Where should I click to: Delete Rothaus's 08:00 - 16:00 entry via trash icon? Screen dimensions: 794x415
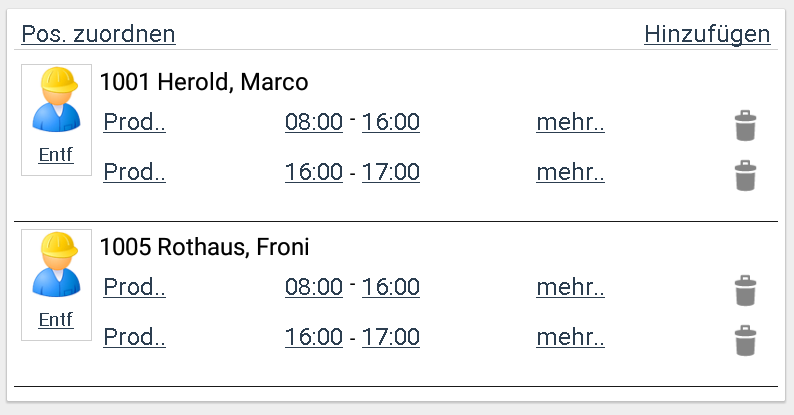745,290
